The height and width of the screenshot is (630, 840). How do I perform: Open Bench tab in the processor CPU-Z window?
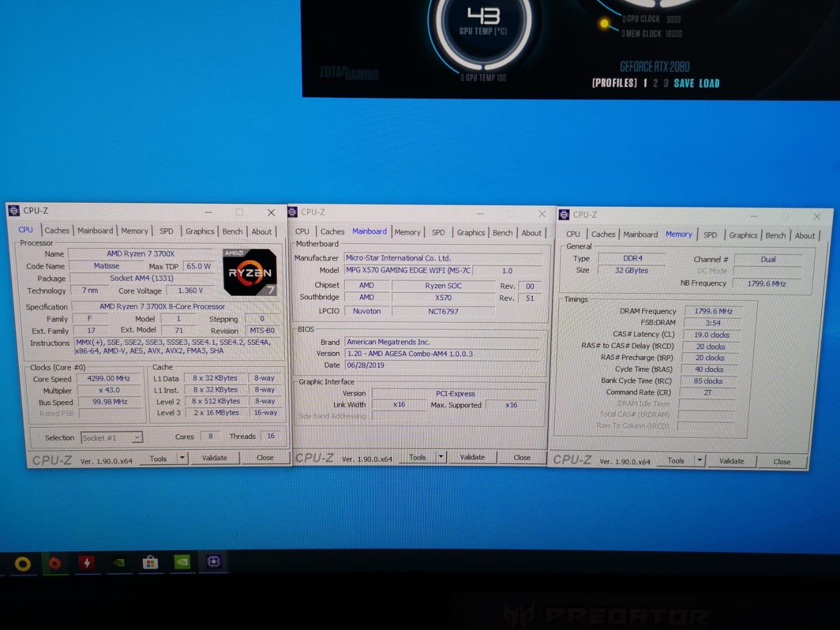pyautogui.click(x=232, y=232)
